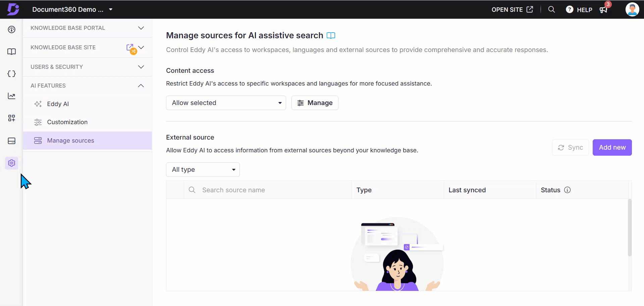Viewport: 644px width, 306px height.
Task: Open the Drive storage icon in left rail
Action: coord(12,141)
